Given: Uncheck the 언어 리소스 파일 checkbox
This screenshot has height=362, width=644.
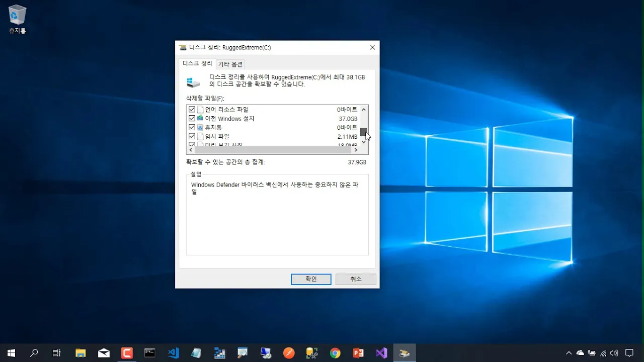Looking at the screenshot, I should coord(192,109).
